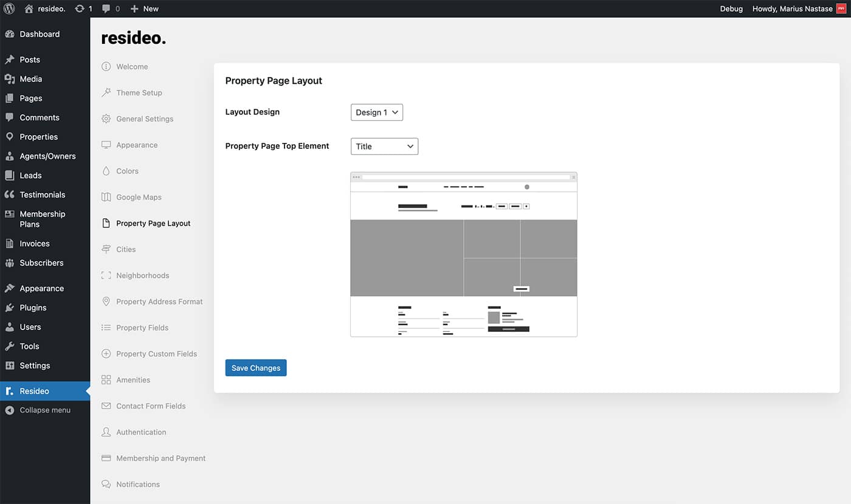Click the Amenities grid icon
The height and width of the screenshot is (504, 851).
point(106,380)
